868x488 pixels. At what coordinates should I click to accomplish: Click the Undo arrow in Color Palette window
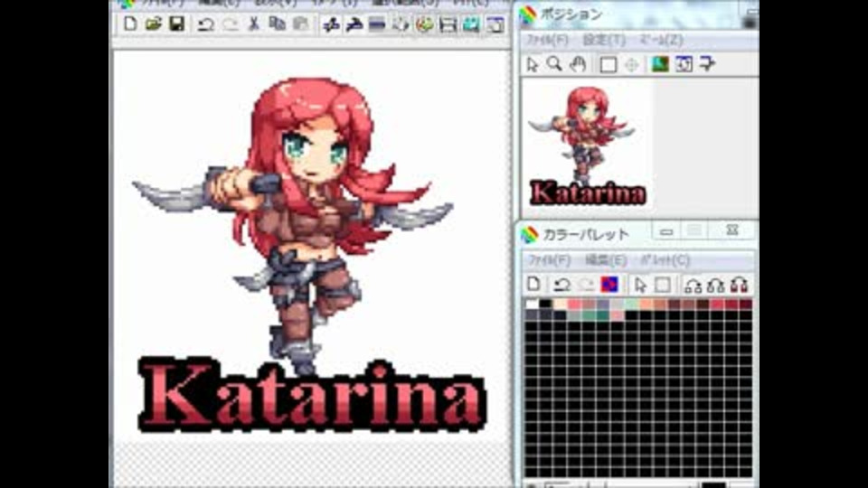pyautogui.click(x=561, y=285)
